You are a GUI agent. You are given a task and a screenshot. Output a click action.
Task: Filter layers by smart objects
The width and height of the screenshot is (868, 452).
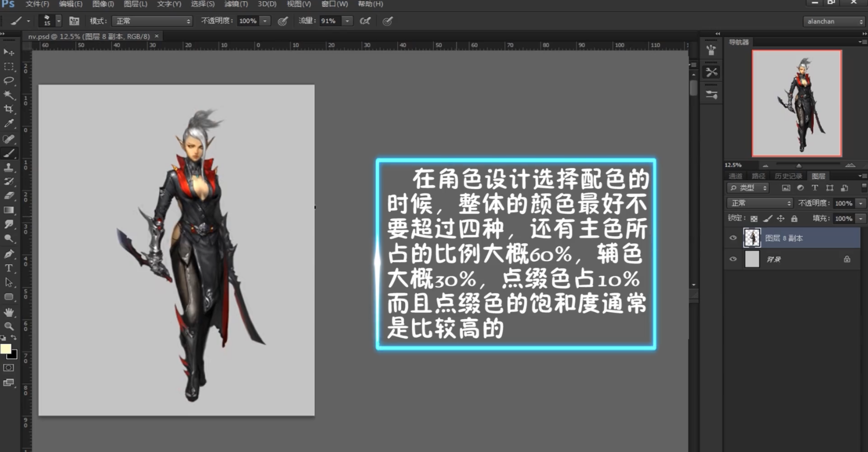point(844,188)
